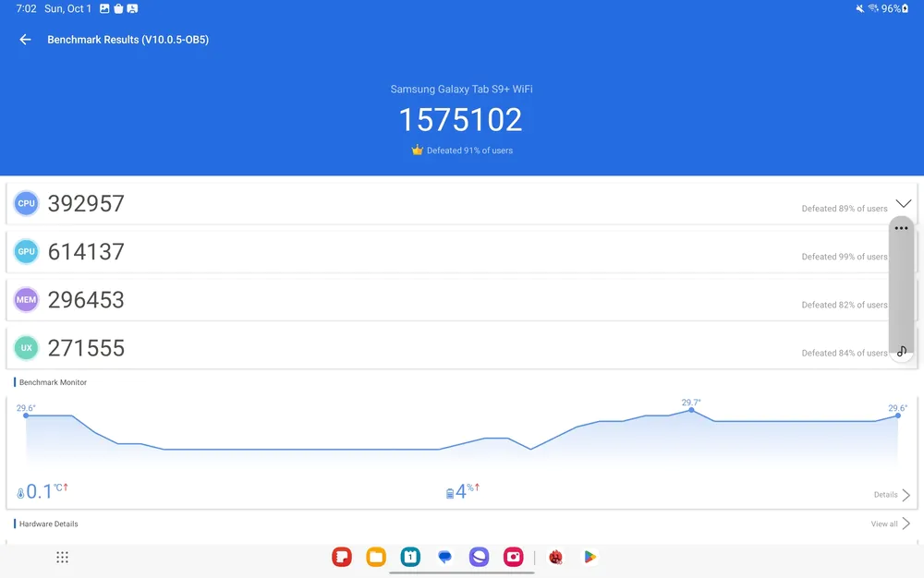Click the 4% battery change value

pos(463,491)
